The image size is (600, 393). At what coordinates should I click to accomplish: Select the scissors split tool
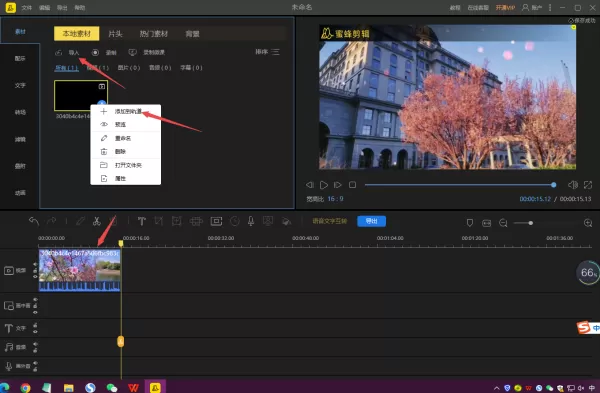96,221
